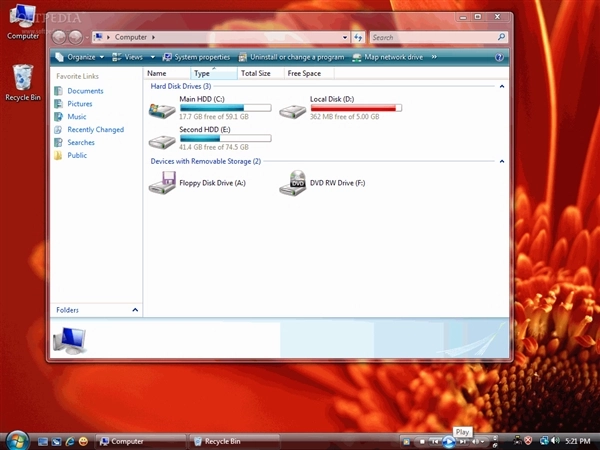Viewport: 600px width, 450px height.
Task: Sort by the Name column header
Action: click(x=167, y=73)
